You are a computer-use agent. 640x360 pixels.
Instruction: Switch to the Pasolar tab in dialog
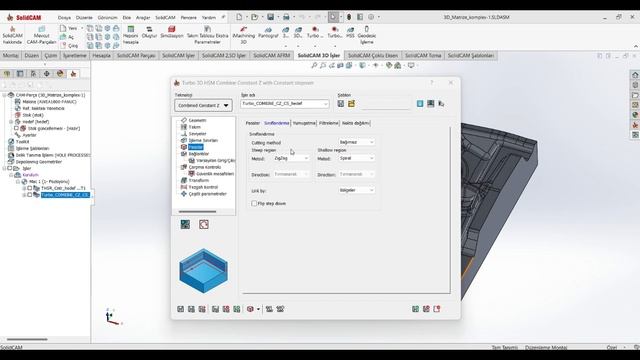(x=253, y=123)
